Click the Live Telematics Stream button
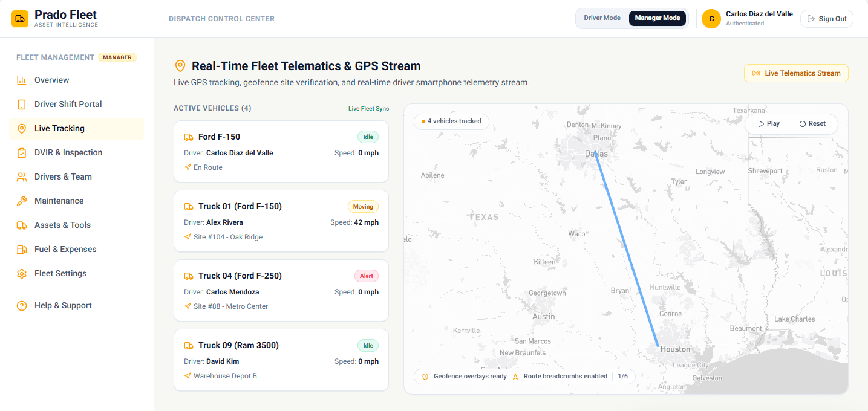868x411 pixels. 796,73
